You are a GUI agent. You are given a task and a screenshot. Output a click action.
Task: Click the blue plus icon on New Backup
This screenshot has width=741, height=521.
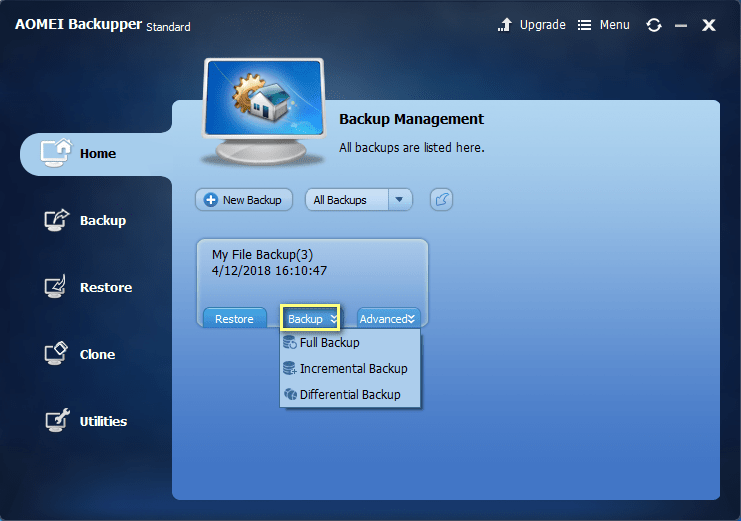click(x=211, y=200)
